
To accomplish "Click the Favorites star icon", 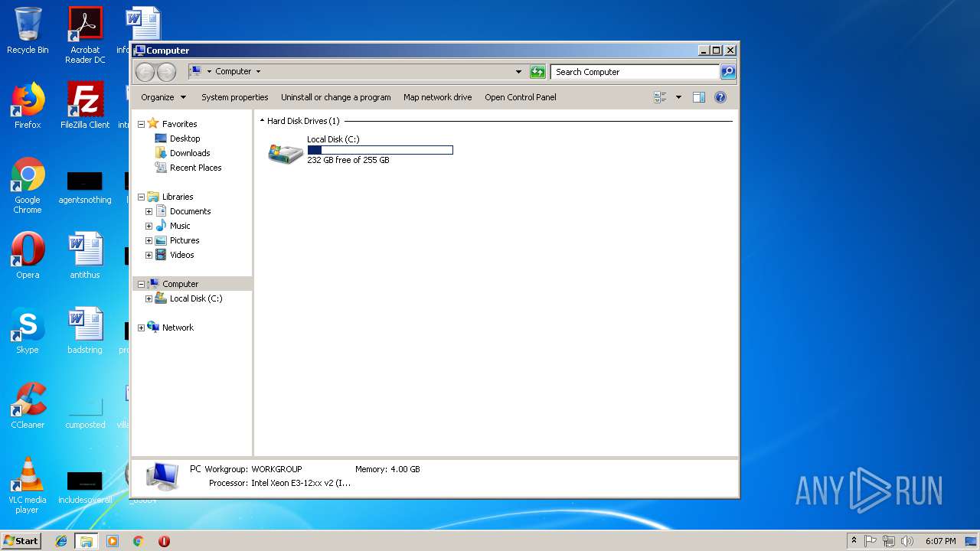I will (x=153, y=123).
